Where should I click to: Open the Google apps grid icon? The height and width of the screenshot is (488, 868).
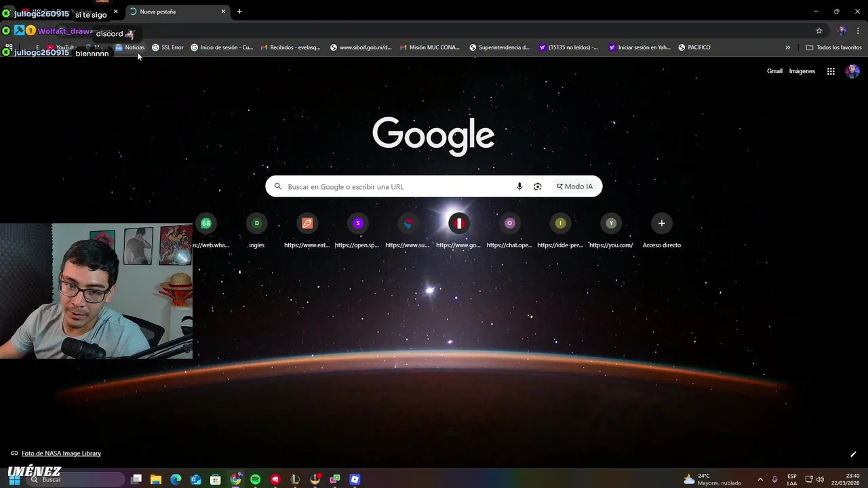tap(831, 71)
